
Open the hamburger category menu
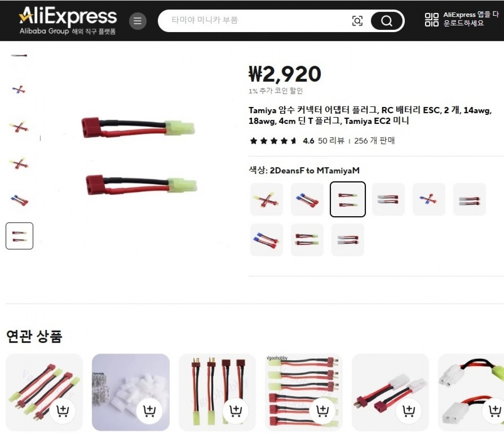point(138,21)
